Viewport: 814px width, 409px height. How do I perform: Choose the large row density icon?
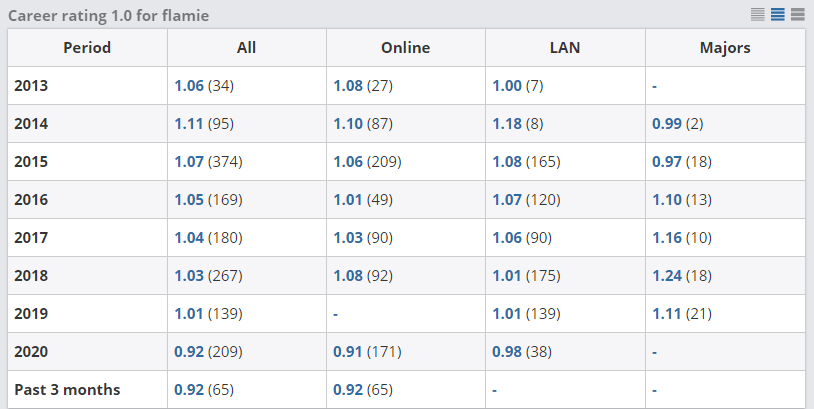798,14
